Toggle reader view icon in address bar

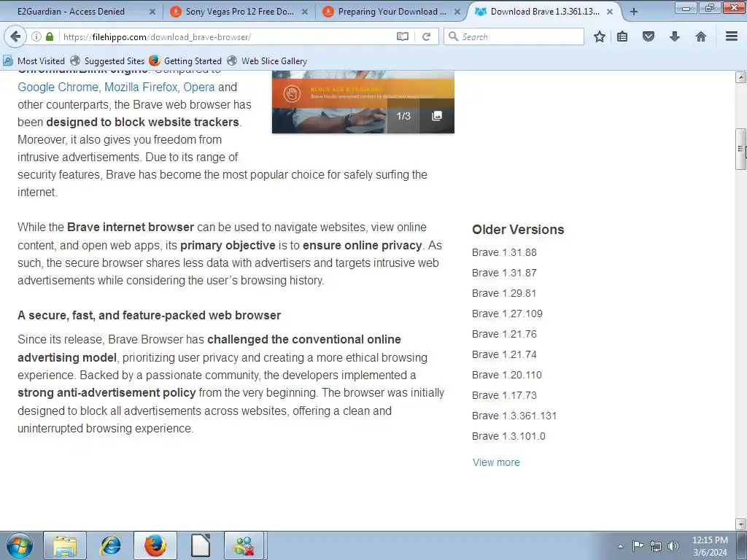point(403,36)
